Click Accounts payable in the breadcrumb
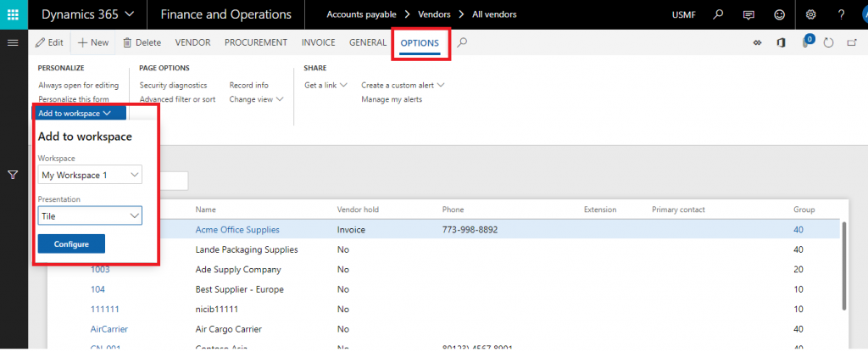Image resolution: width=868 pixels, height=352 pixels. click(361, 14)
